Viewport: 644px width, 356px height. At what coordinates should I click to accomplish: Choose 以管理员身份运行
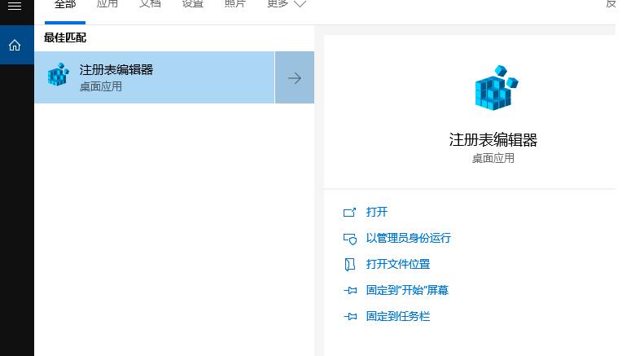pyautogui.click(x=408, y=238)
